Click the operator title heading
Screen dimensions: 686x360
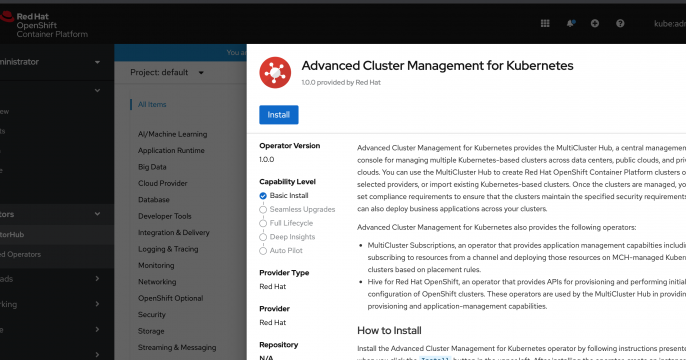[437, 66]
